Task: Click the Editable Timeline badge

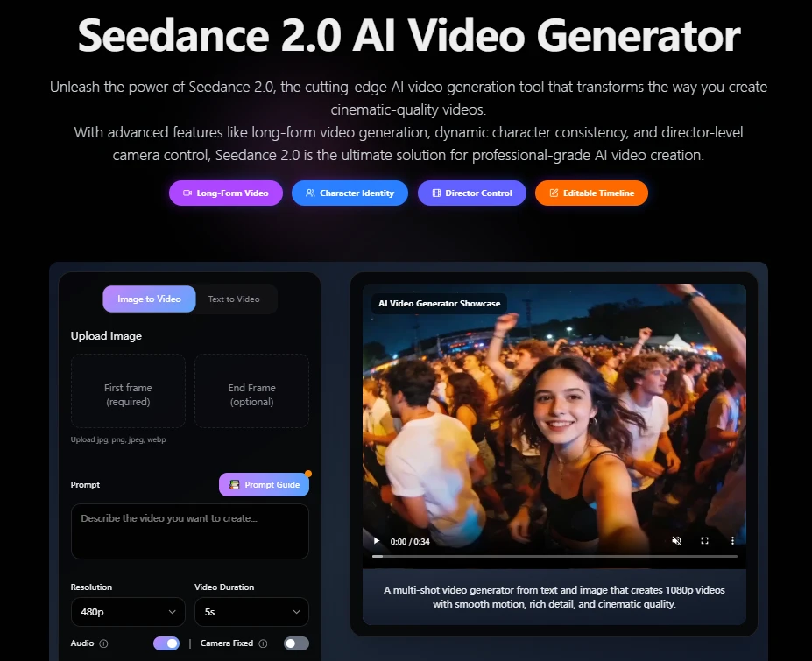Action: click(x=591, y=193)
